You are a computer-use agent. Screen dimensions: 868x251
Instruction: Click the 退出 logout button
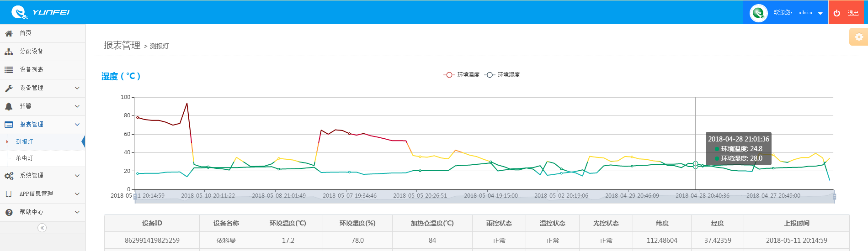coord(846,13)
